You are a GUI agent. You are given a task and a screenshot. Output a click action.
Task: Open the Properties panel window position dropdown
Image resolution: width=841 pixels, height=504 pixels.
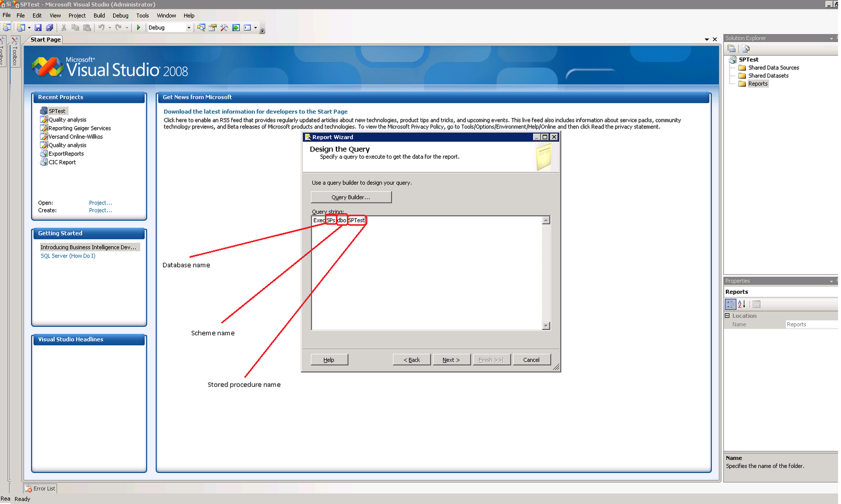click(831, 281)
